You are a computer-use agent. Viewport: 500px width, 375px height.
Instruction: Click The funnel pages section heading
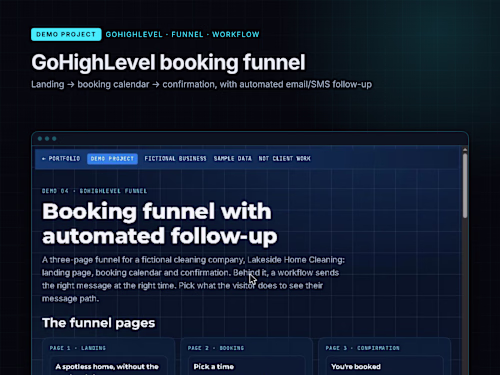pos(99,323)
